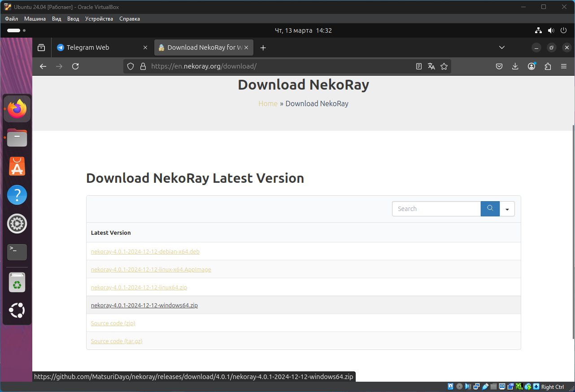Screen dimensions: 575x392
Task: Download nekoray windows64.zip file
Action: pos(144,305)
